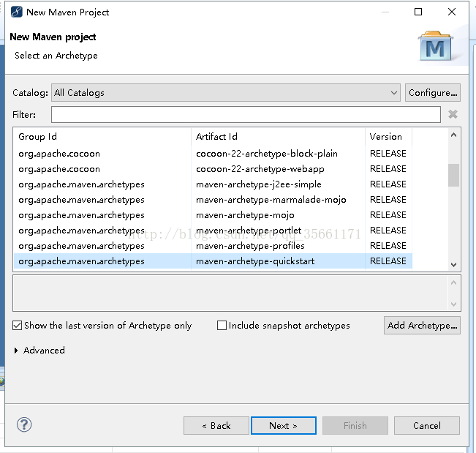The image size is (476, 453).
Task: Focus the Filter text field
Action: click(246, 115)
